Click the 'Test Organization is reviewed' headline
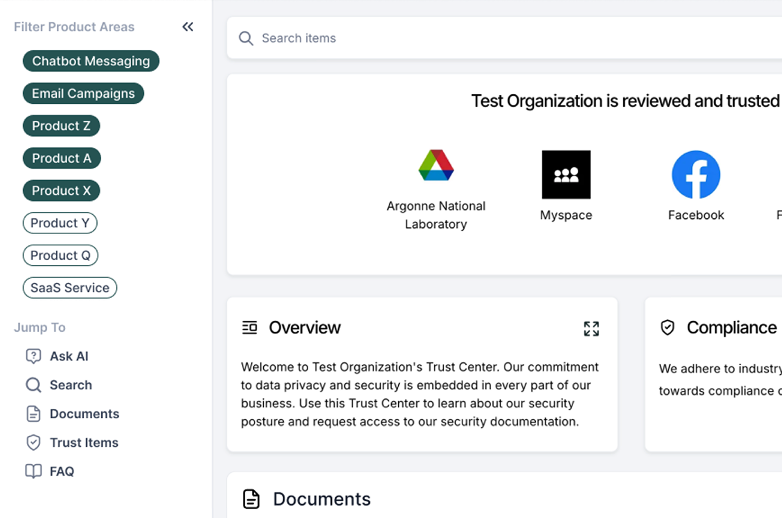Image resolution: width=782 pixels, height=518 pixels. pos(626,101)
